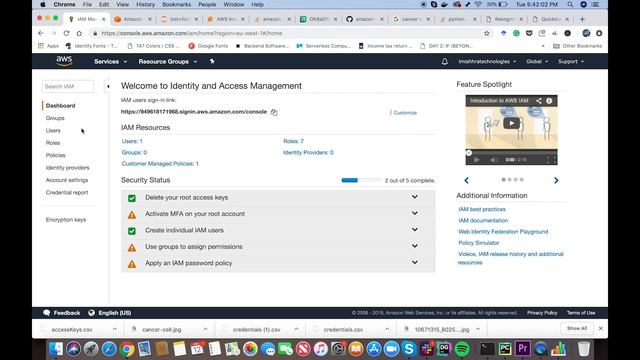Open the Roles: 7 resource link
The image size is (640, 360).
[293, 141]
